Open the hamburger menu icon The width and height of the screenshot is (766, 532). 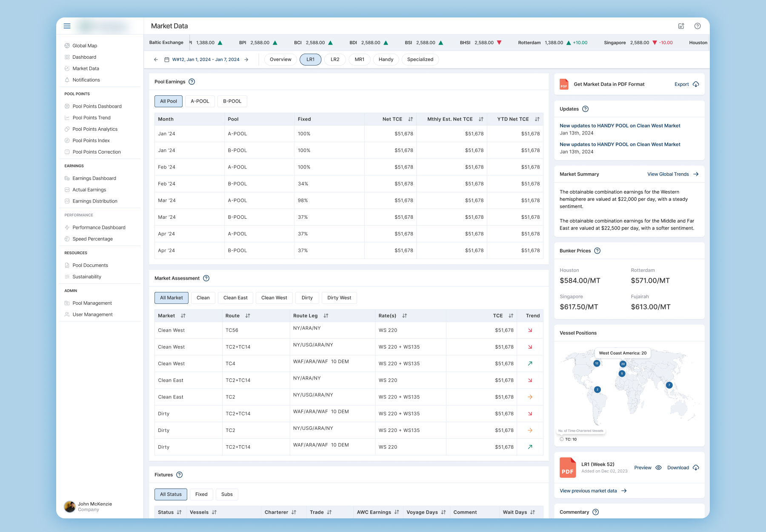click(x=67, y=26)
